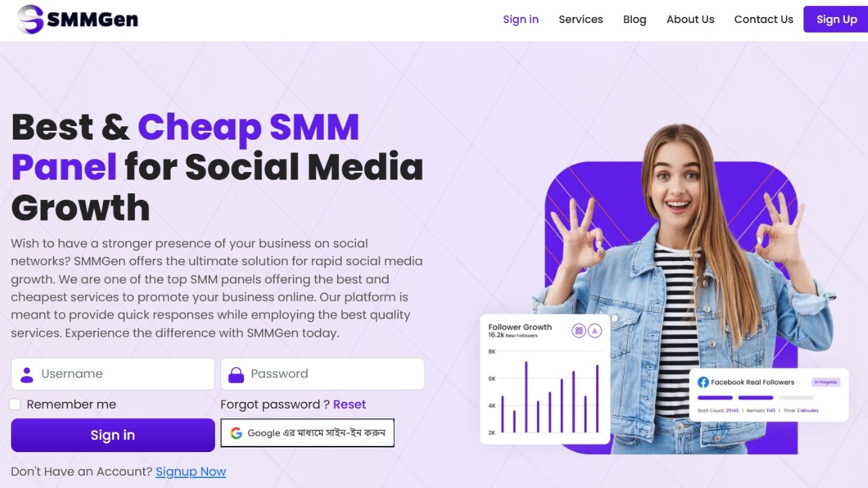
Task: Click the SMMGen logo icon
Action: click(30, 19)
